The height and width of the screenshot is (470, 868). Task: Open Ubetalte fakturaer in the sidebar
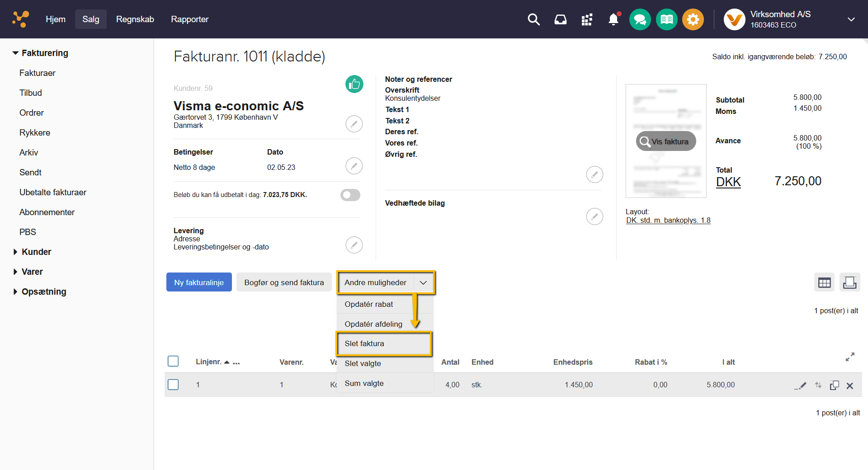click(53, 192)
